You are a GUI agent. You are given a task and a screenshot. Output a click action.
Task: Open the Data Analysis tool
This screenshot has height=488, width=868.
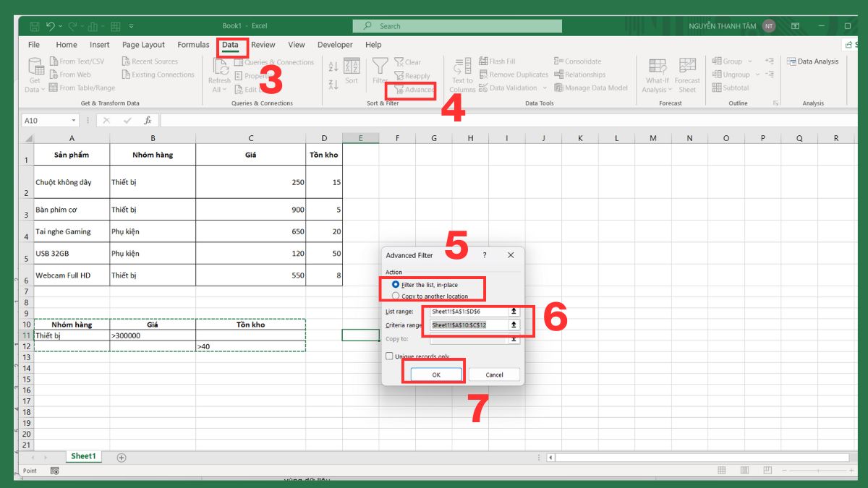tap(813, 61)
